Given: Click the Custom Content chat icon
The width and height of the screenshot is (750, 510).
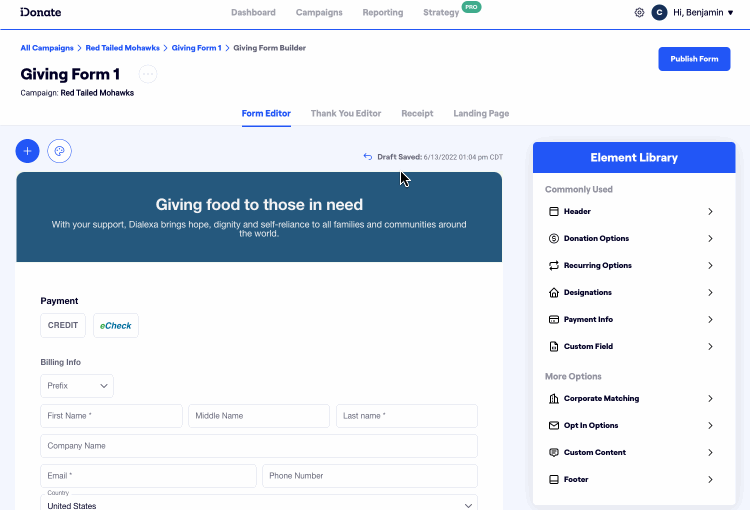Looking at the screenshot, I should pos(553,453).
